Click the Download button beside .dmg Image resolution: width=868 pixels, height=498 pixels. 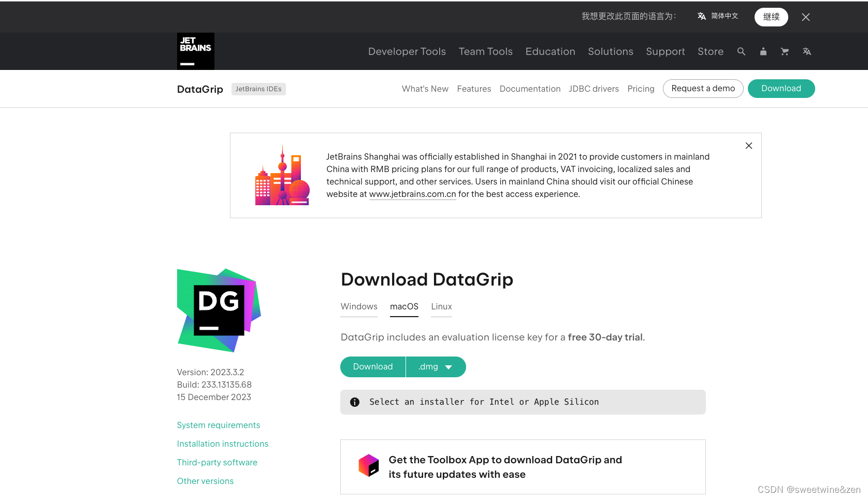(x=373, y=367)
